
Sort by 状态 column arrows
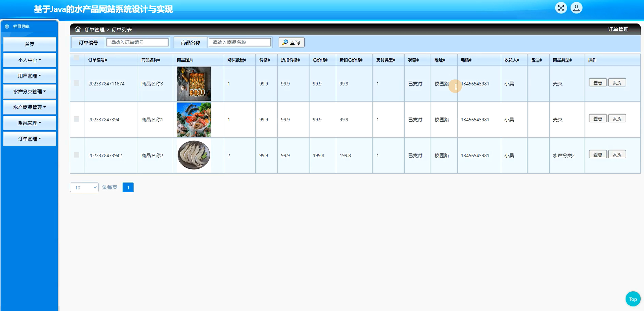[x=417, y=60]
